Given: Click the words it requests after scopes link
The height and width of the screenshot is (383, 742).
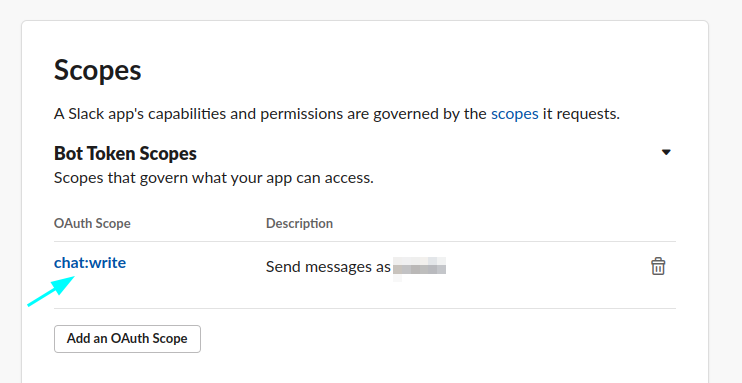Looking at the screenshot, I should click(x=581, y=114).
